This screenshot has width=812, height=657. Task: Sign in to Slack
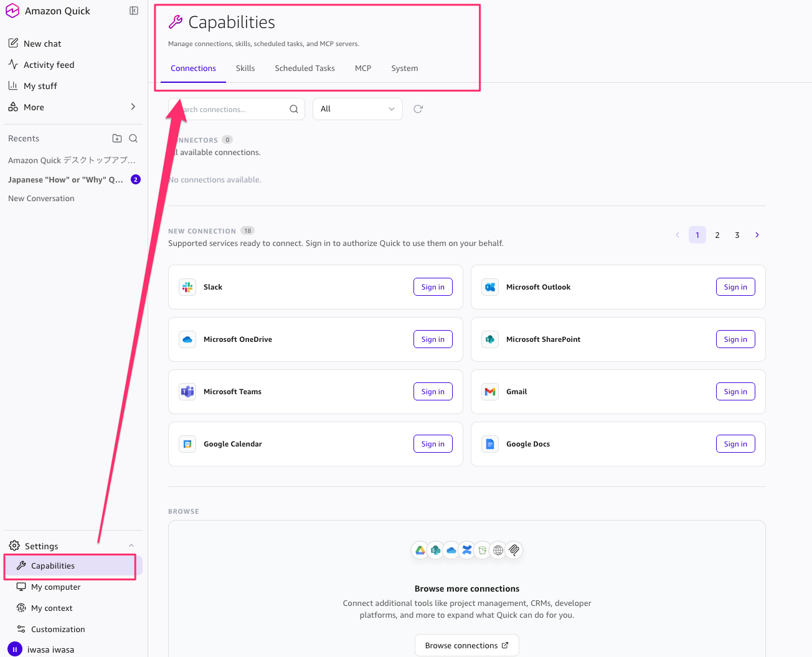[x=433, y=287]
